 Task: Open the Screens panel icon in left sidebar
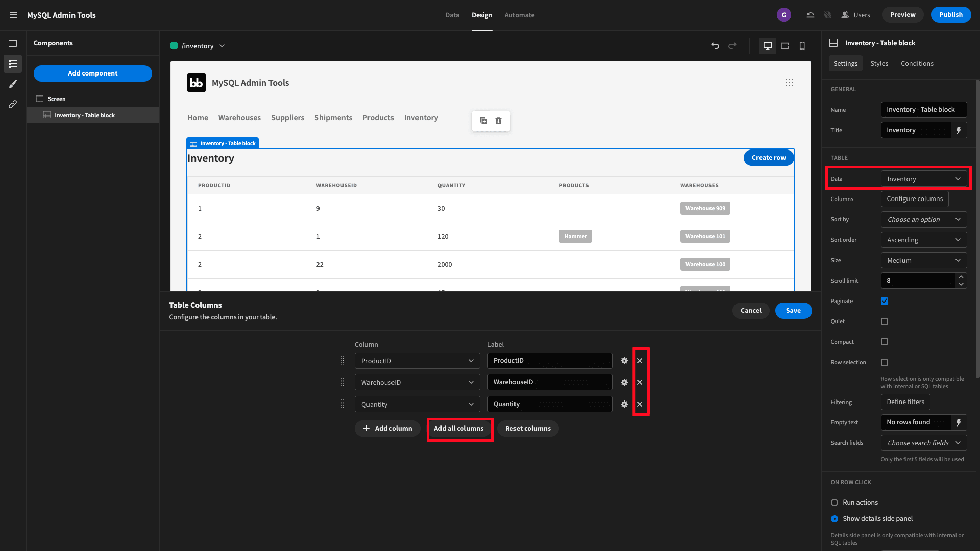coord(13,43)
